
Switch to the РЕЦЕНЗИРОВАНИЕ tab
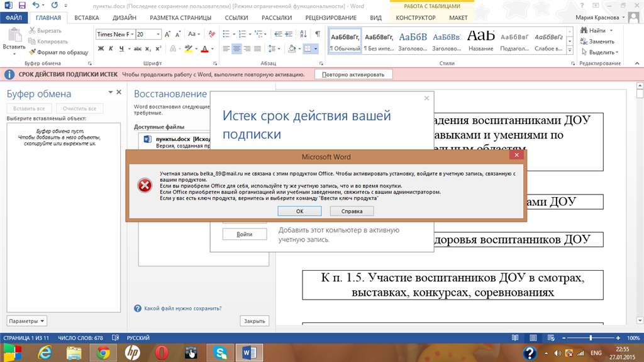[x=331, y=18]
